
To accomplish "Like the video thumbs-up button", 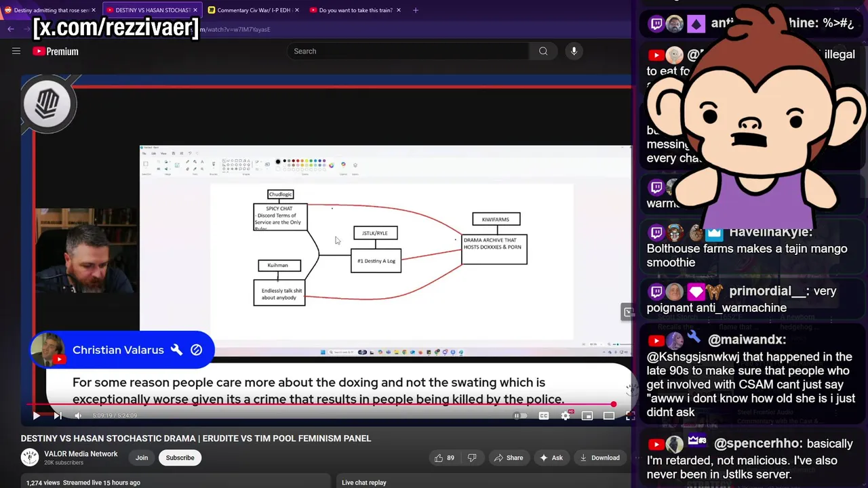I will pyautogui.click(x=444, y=457).
